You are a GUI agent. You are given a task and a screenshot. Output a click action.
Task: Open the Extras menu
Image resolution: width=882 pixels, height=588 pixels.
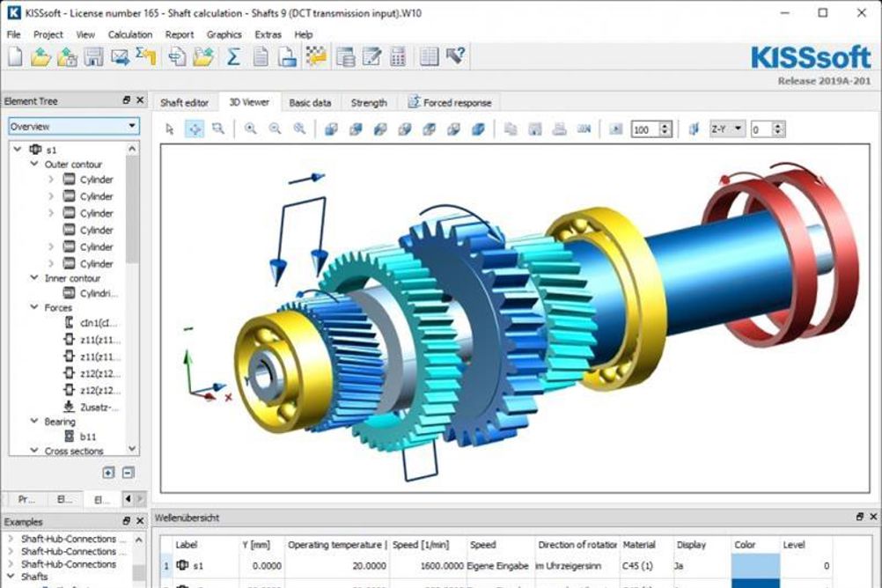(x=268, y=34)
